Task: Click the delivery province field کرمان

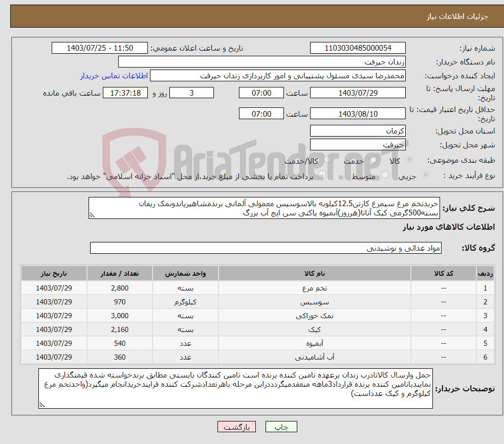Action: point(358,131)
